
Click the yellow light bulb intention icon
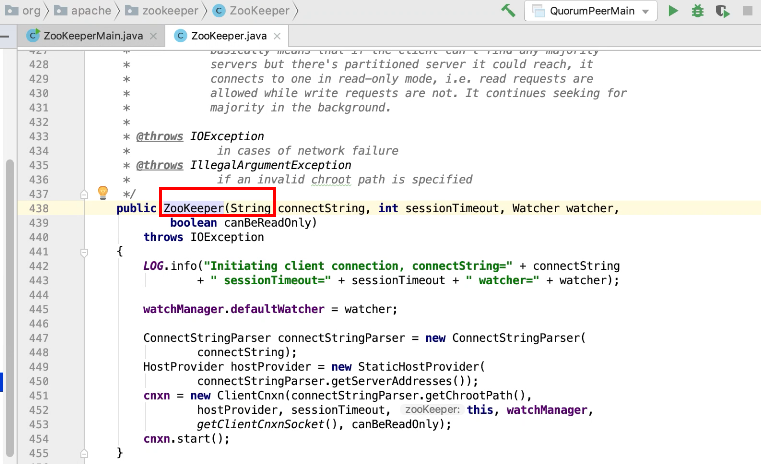pyautogui.click(x=103, y=193)
